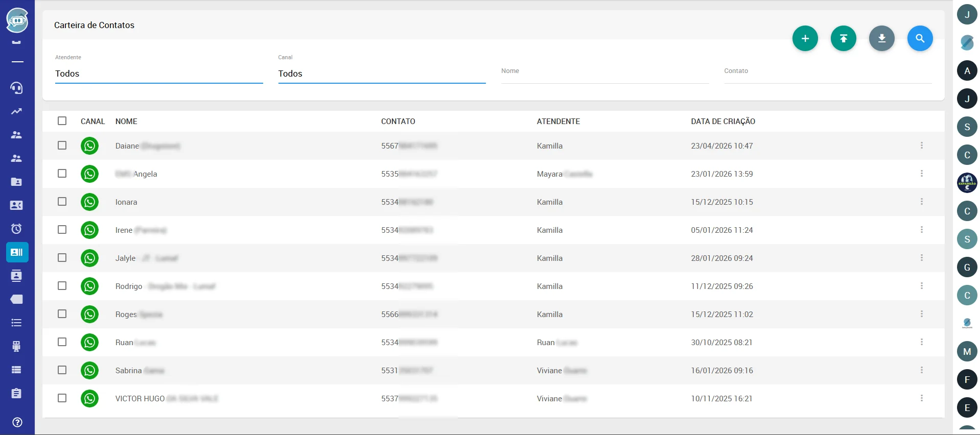980x435 pixels.
Task: Open the alarm clock icon in sidebar
Action: tap(17, 229)
